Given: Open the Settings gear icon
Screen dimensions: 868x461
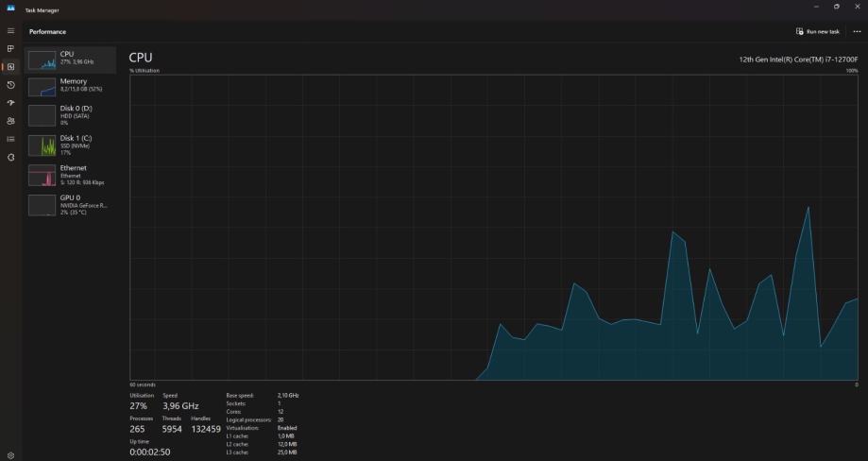Looking at the screenshot, I should pos(10,455).
